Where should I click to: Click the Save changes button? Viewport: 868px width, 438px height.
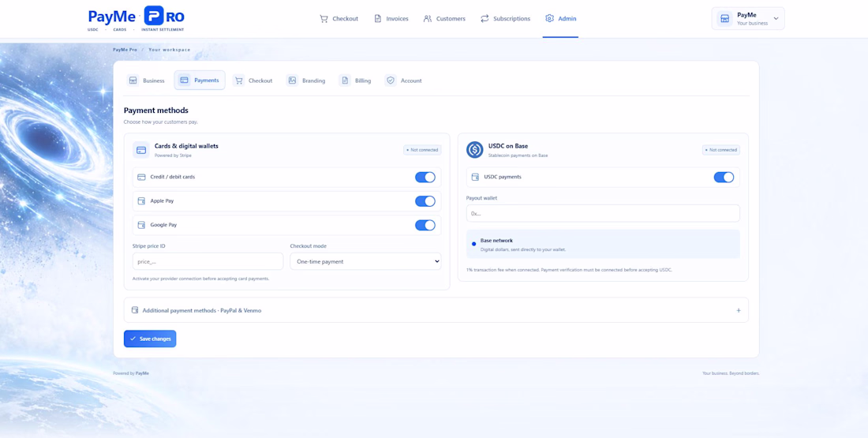(150, 339)
